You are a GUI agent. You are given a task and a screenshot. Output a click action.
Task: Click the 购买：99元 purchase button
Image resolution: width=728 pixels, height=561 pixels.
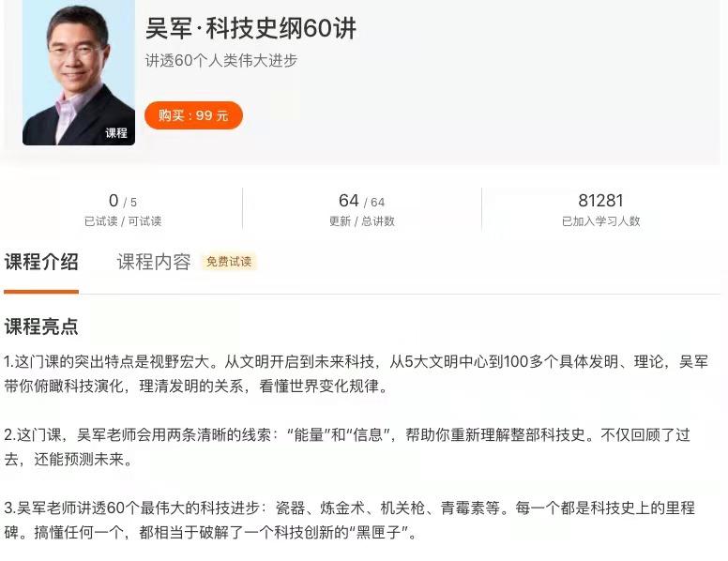pos(193,115)
